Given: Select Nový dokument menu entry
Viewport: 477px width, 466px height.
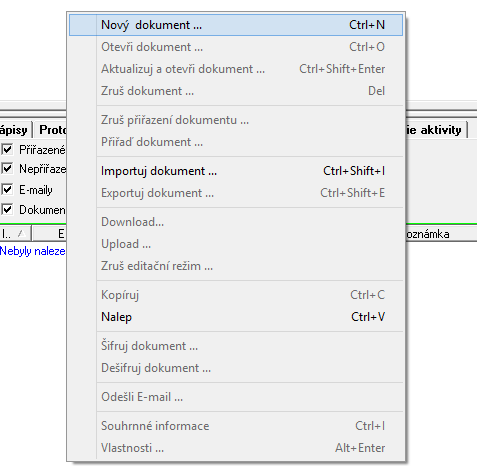Looking at the screenshot, I should point(236,25).
